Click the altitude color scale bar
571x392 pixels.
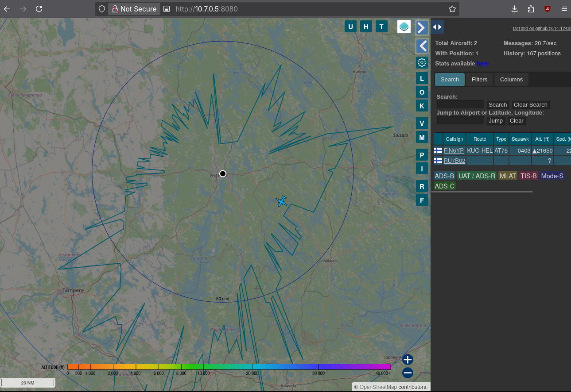pos(229,367)
